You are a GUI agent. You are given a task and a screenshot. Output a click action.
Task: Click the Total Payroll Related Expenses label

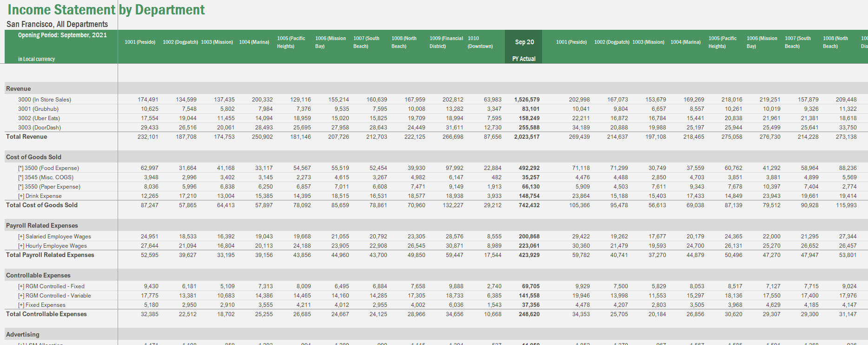point(50,255)
